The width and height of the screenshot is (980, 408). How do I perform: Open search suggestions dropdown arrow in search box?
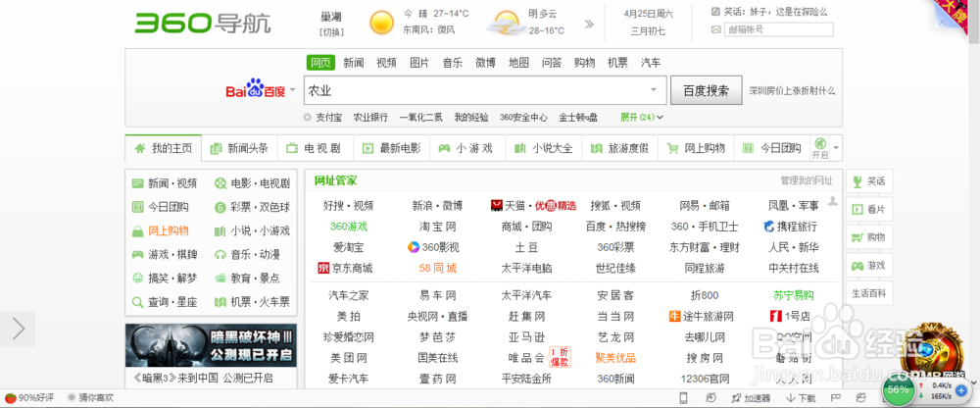[655, 90]
